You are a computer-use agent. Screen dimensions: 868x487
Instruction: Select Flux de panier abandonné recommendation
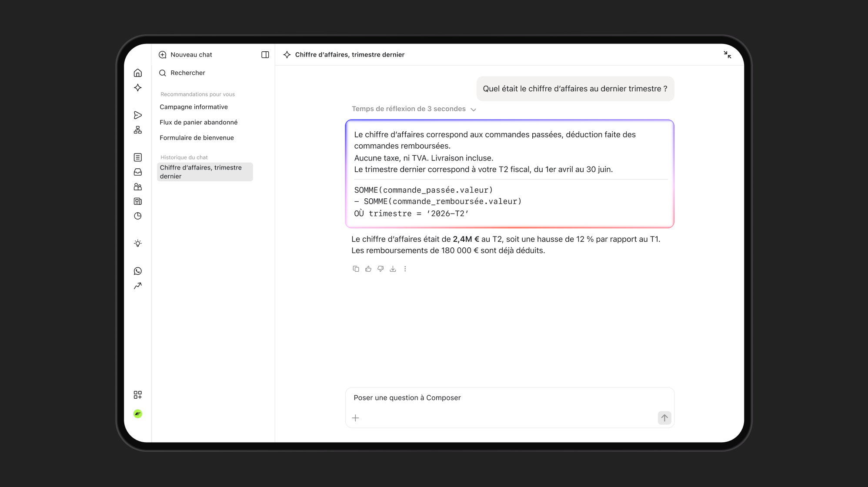198,122
